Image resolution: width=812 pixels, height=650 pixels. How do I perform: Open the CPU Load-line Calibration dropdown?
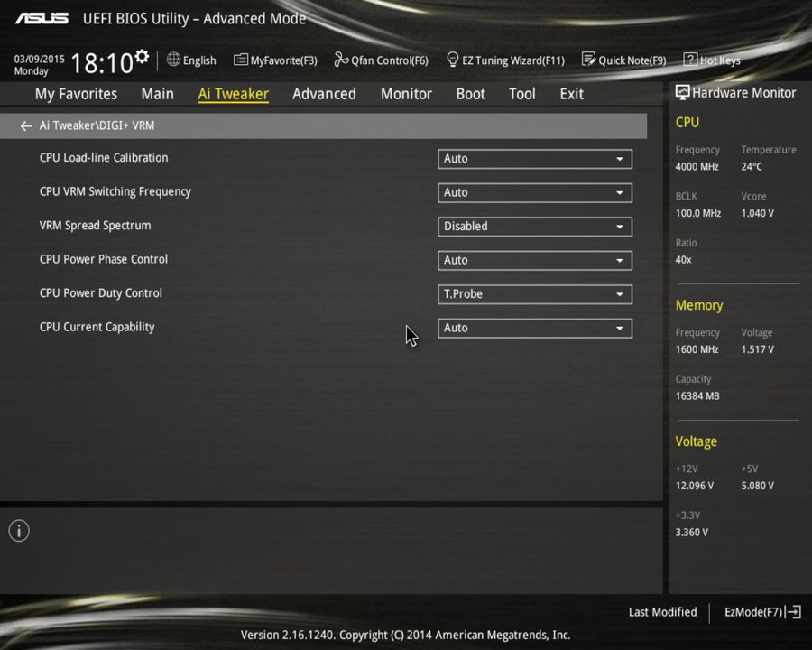point(534,158)
